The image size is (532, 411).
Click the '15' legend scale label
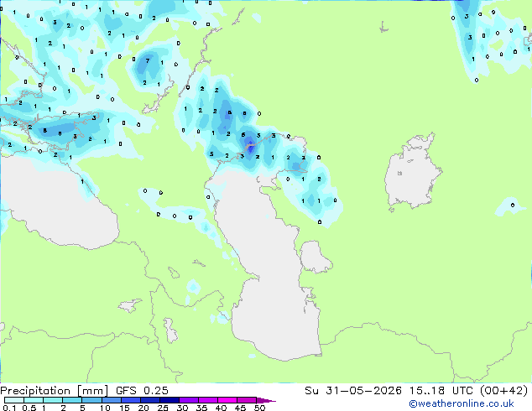(x=124, y=408)
